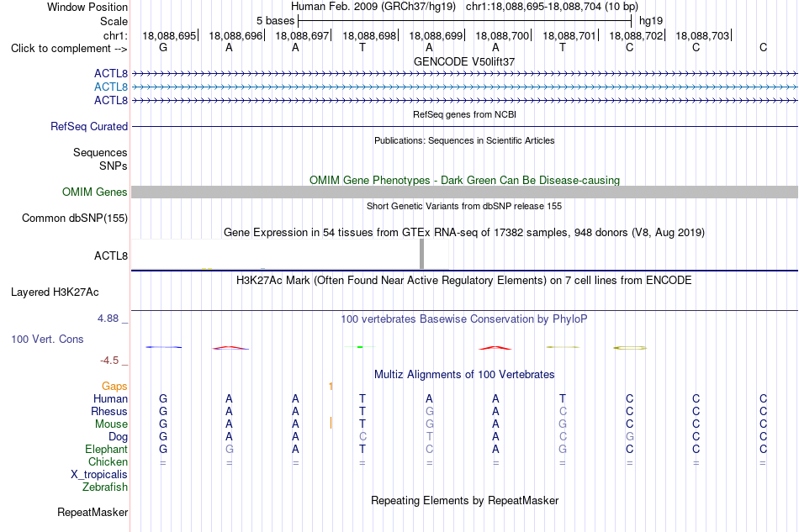The width and height of the screenshot is (799, 532).
Task: Click the orange gap bar in Mouse row
Action: point(331,423)
